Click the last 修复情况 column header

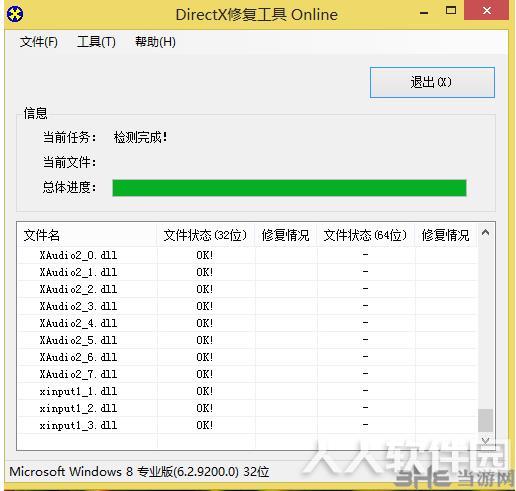[446, 235]
